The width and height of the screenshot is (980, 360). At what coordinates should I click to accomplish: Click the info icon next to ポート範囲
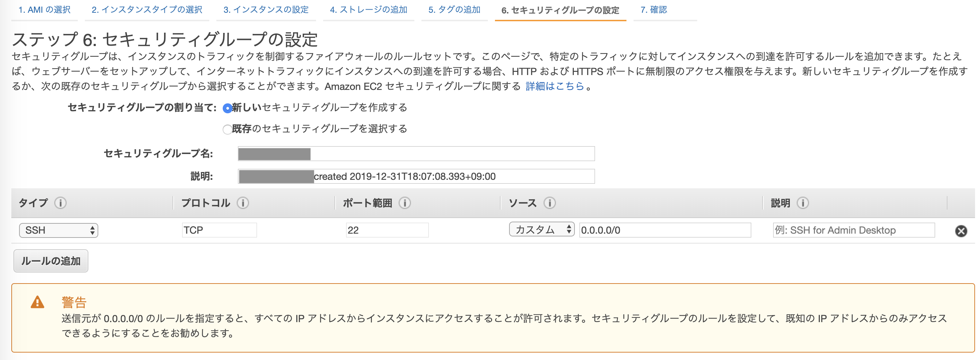pos(405,203)
